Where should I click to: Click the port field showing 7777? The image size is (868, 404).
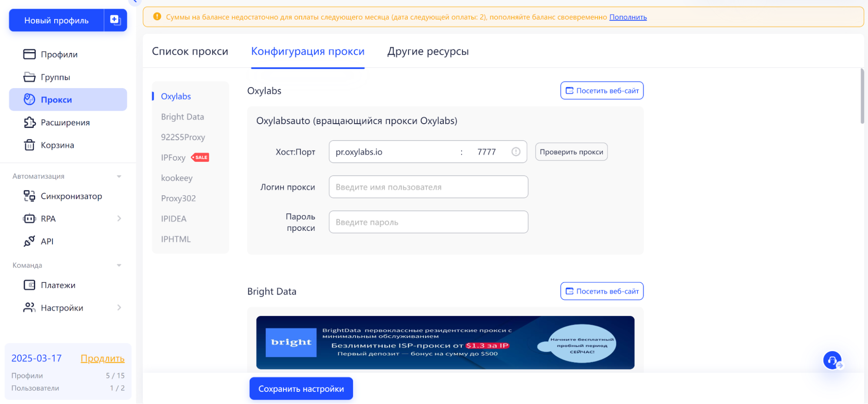[487, 152]
